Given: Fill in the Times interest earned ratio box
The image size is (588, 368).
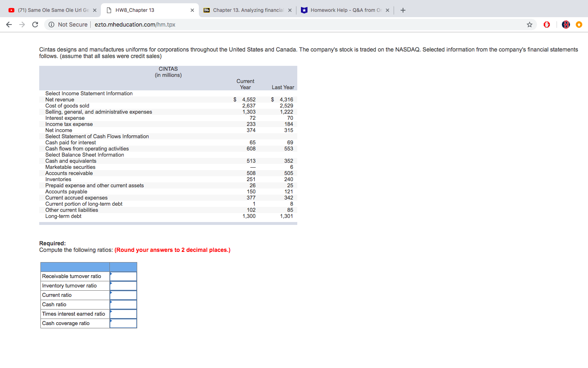Looking at the screenshot, I should point(123,314).
